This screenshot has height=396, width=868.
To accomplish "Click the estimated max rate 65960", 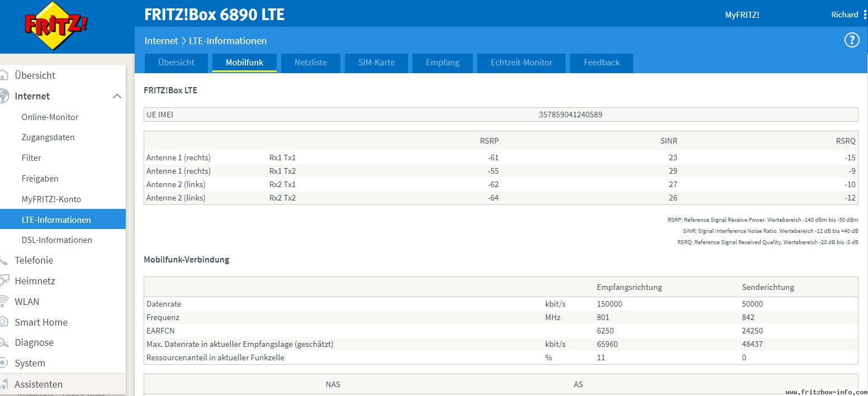I will pos(607,344).
